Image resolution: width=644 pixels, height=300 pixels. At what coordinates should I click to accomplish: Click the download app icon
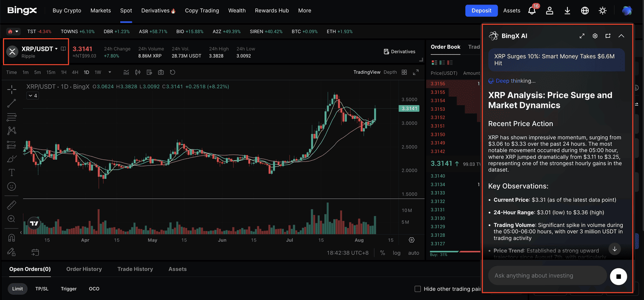568,11
